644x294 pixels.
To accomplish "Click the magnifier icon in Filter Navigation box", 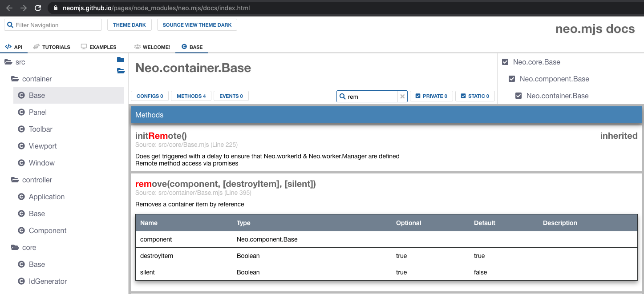I will (x=10, y=24).
